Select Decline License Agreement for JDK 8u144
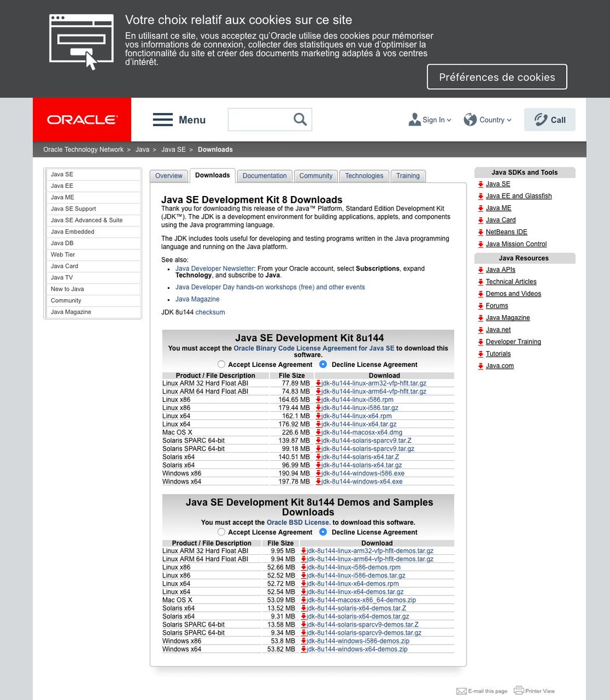The width and height of the screenshot is (610, 700). (x=323, y=364)
